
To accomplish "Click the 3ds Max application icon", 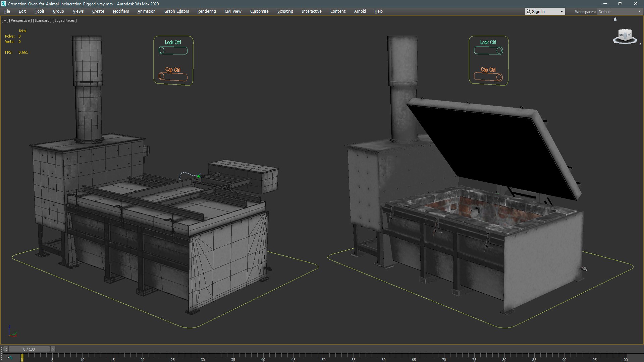I will (x=3, y=4).
